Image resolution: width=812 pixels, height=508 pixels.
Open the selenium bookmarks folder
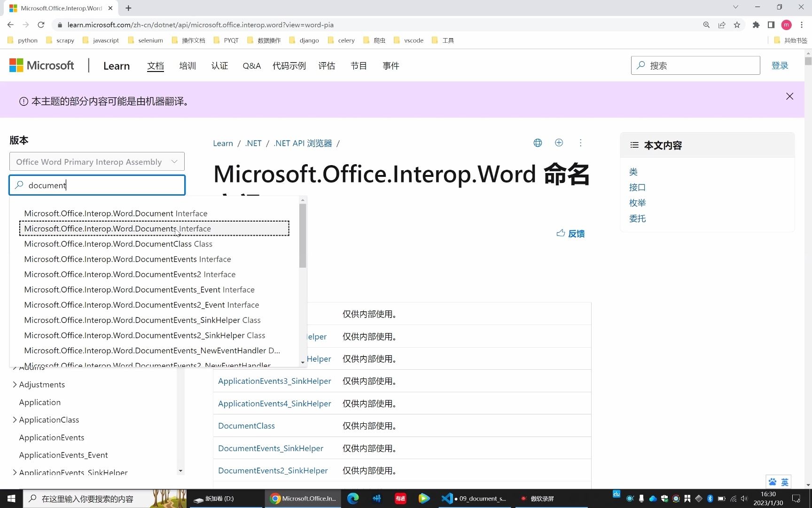point(145,40)
